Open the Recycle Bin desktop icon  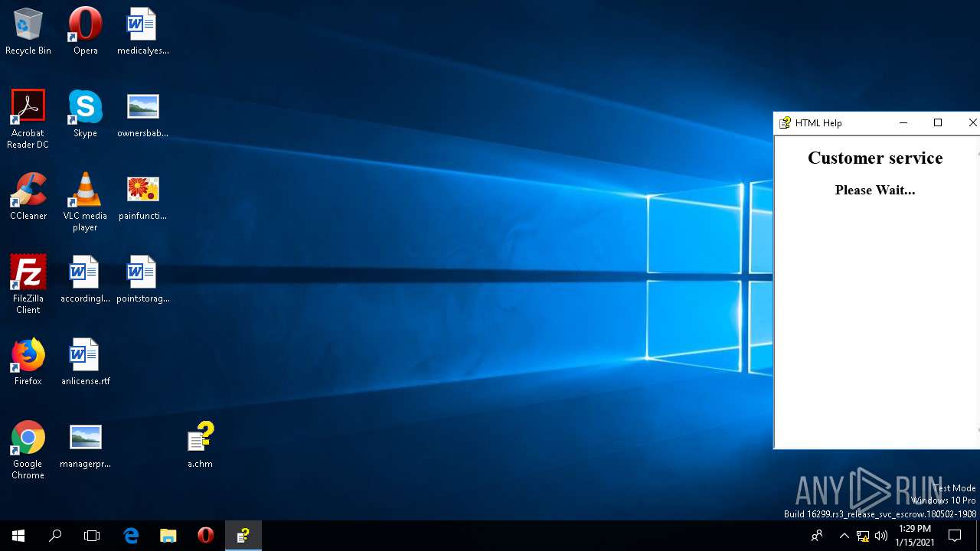point(28,31)
